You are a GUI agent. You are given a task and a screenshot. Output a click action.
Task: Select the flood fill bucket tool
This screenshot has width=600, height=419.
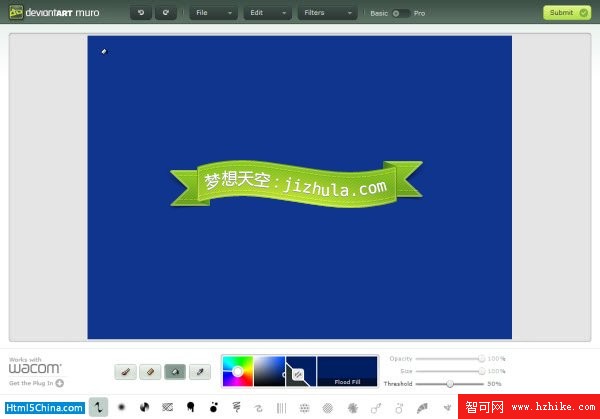[175, 371]
